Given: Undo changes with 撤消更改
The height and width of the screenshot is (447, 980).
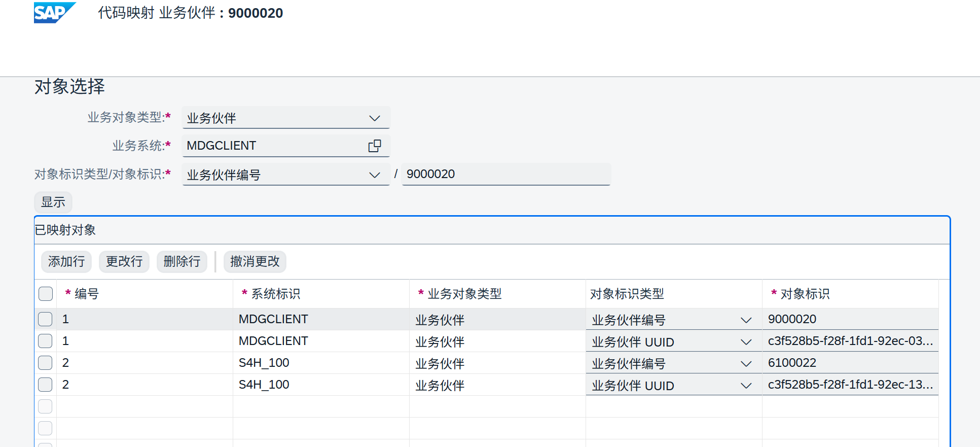Looking at the screenshot, I should [x=255, y=261].
